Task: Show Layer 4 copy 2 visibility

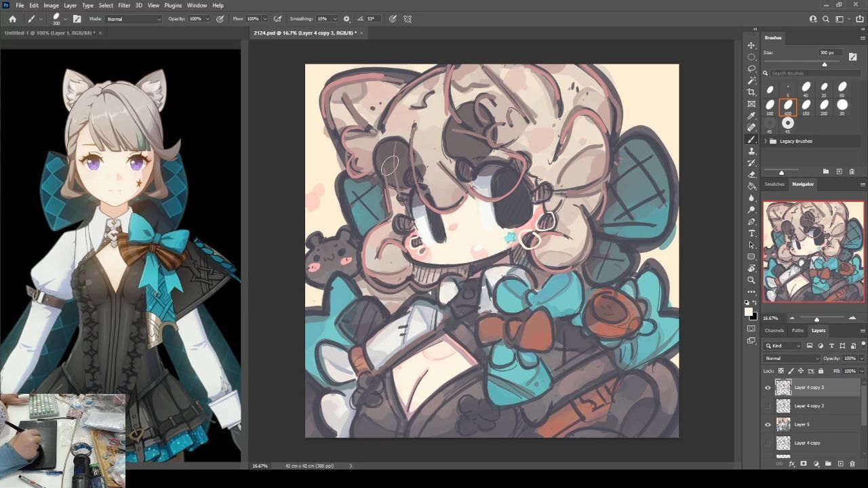Action: click(768, 406)
